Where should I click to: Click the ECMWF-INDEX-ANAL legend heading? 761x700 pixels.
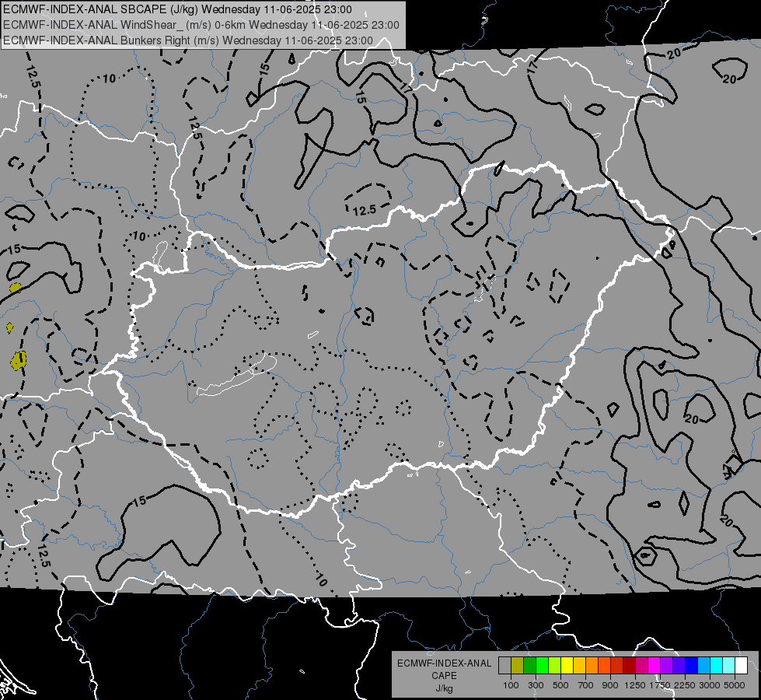(x=444, y=663)
